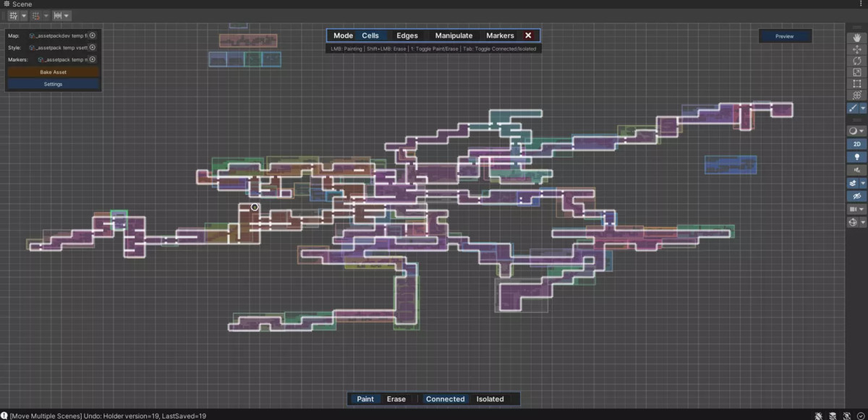Click the circular brush cursor marker
Viewport: 868px width, 420px height.
tap(255, 207)
